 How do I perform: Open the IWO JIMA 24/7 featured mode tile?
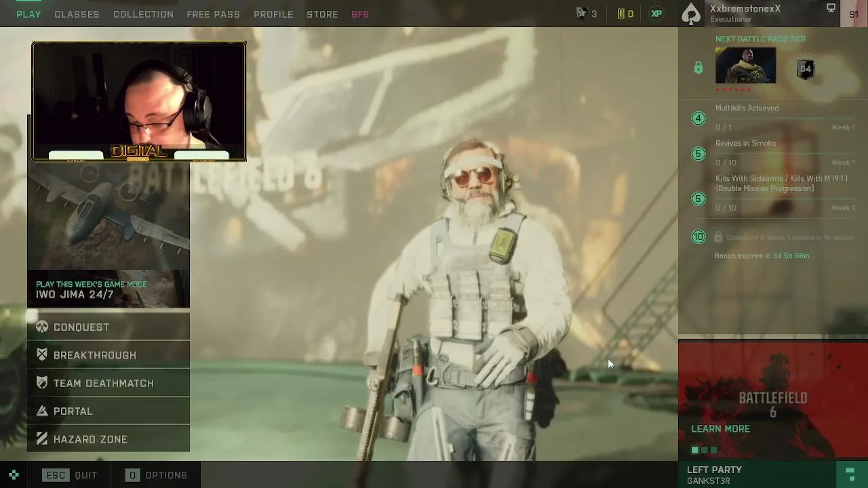[x=108, y=236]
